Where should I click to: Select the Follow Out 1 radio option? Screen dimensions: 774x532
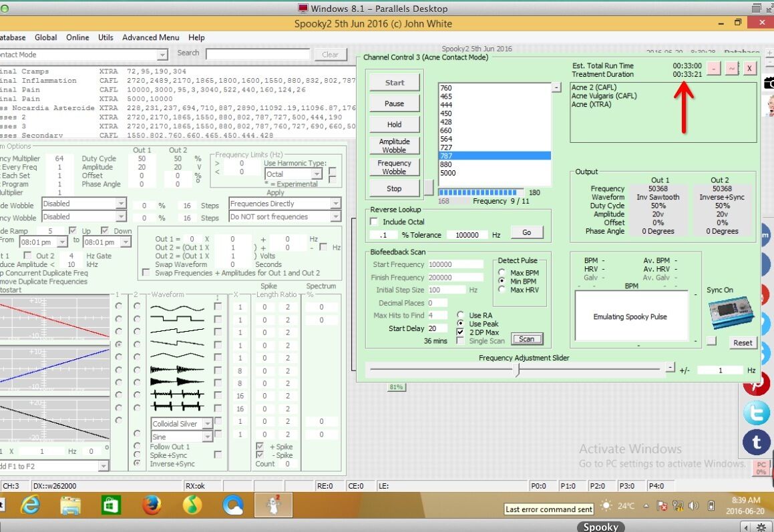point(137,446)
